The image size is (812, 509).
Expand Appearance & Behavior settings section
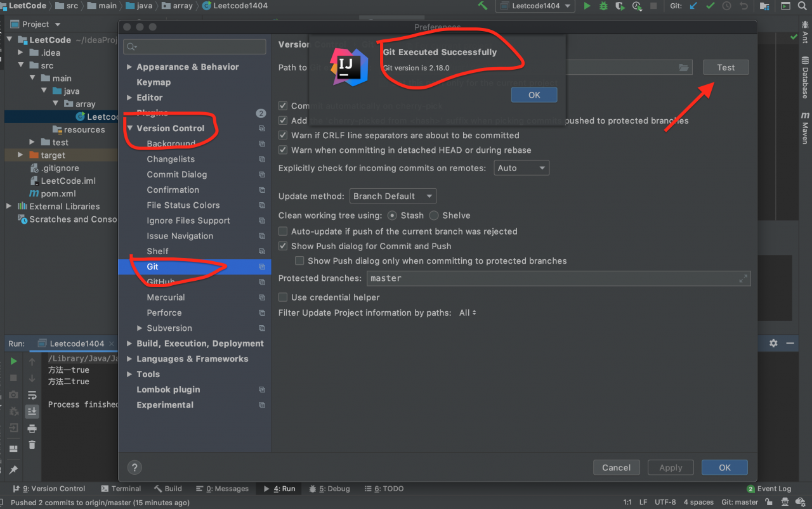[130, 67]
